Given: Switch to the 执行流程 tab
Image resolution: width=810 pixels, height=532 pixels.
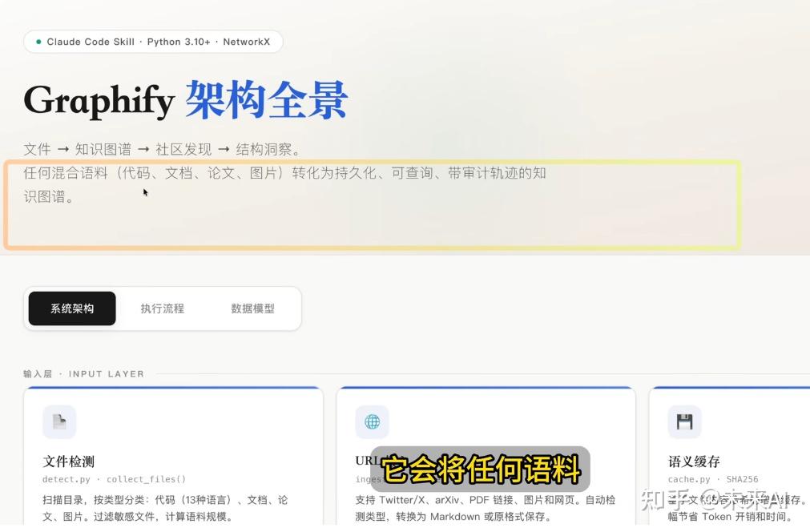Looking at the screenshot, I should [163, 308].
